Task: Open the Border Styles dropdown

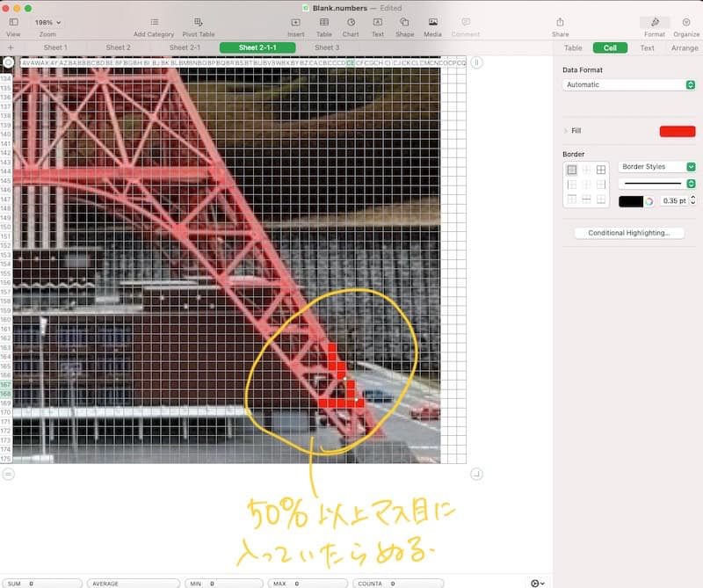Action: coord(657,167)
